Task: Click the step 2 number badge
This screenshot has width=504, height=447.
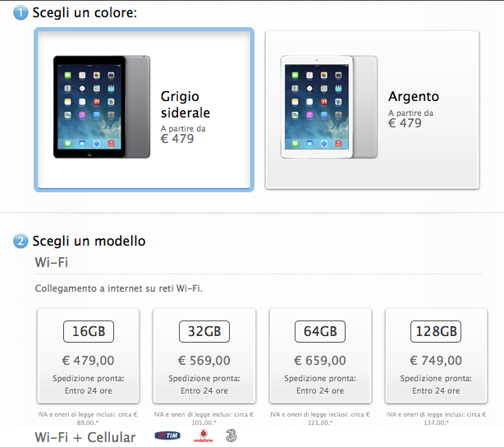Action: coord(21,241)
